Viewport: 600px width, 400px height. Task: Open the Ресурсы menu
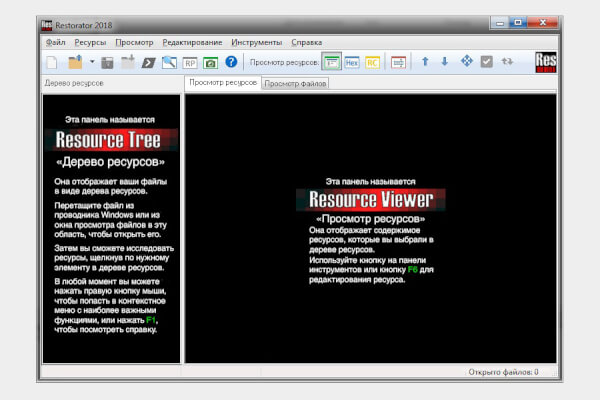pyautogui.click(x=90, y=42)
